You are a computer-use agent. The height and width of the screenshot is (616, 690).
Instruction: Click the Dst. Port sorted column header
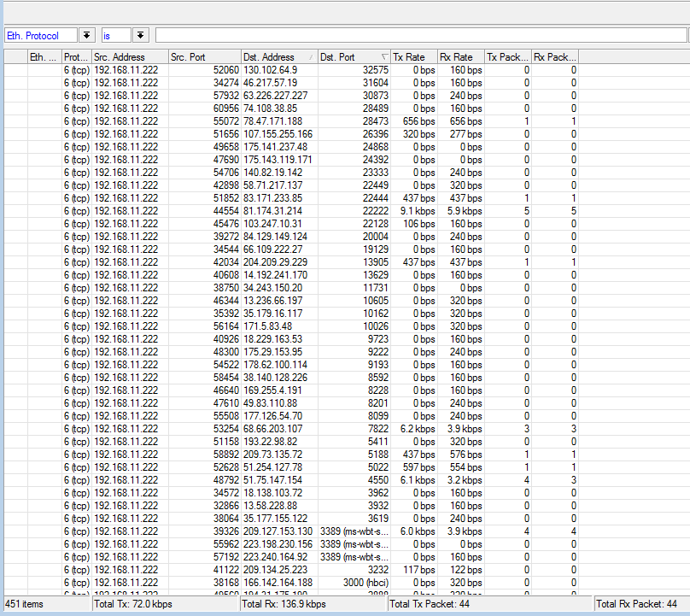pos(353,57)
